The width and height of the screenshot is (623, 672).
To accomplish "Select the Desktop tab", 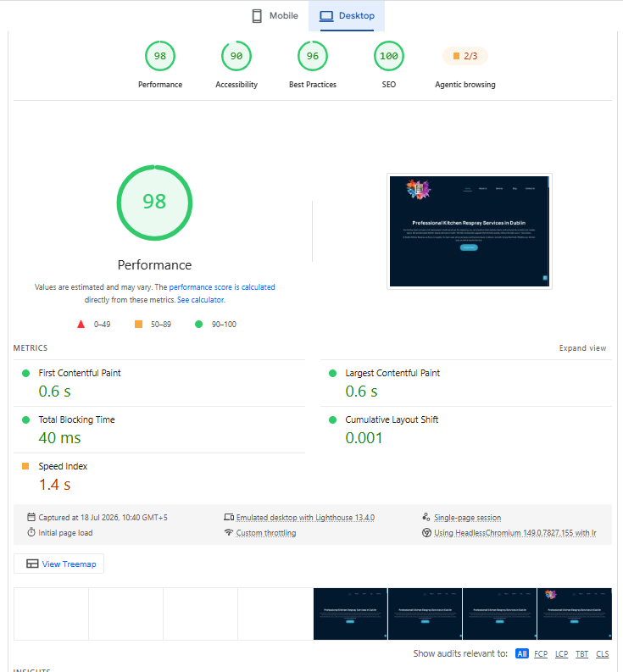I will coord(347,16).
